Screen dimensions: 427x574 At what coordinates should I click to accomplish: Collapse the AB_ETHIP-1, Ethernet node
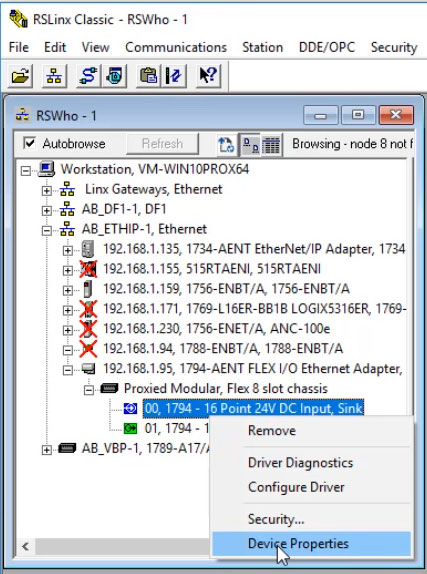coord(47,231)
